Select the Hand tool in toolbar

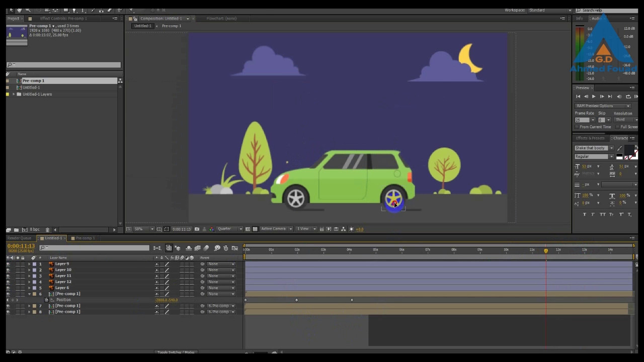coord(19,10)
